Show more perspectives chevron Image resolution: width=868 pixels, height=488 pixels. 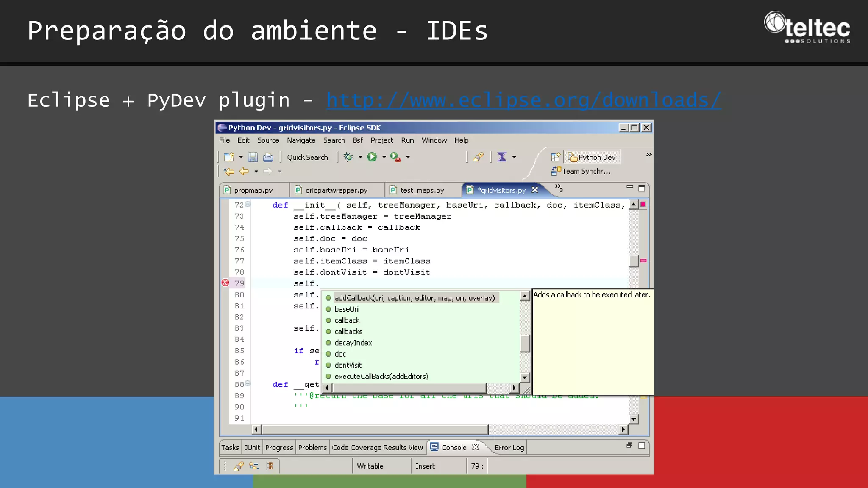(x=649, y=155)
